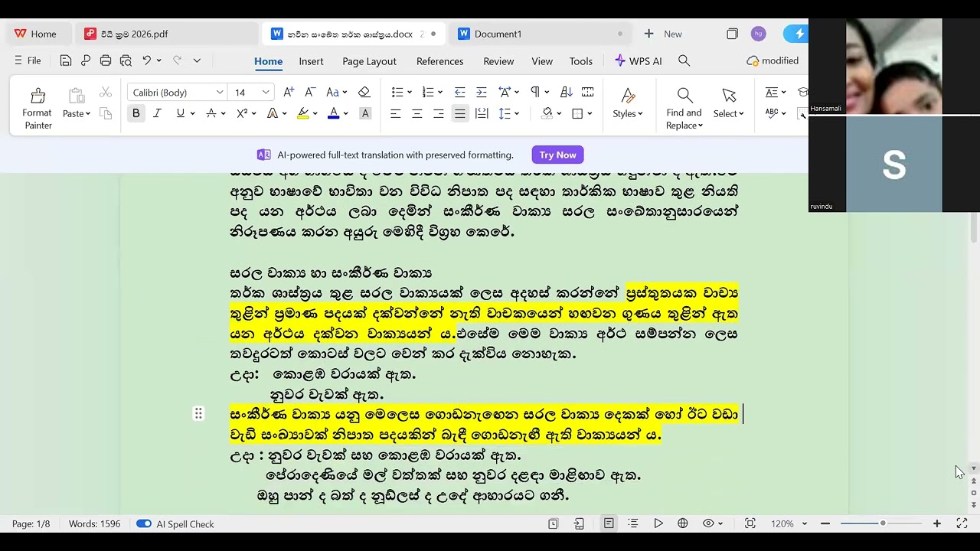980x551 pixels.
Task: Decrease font size with A- icon
Action: coord(310,92)
